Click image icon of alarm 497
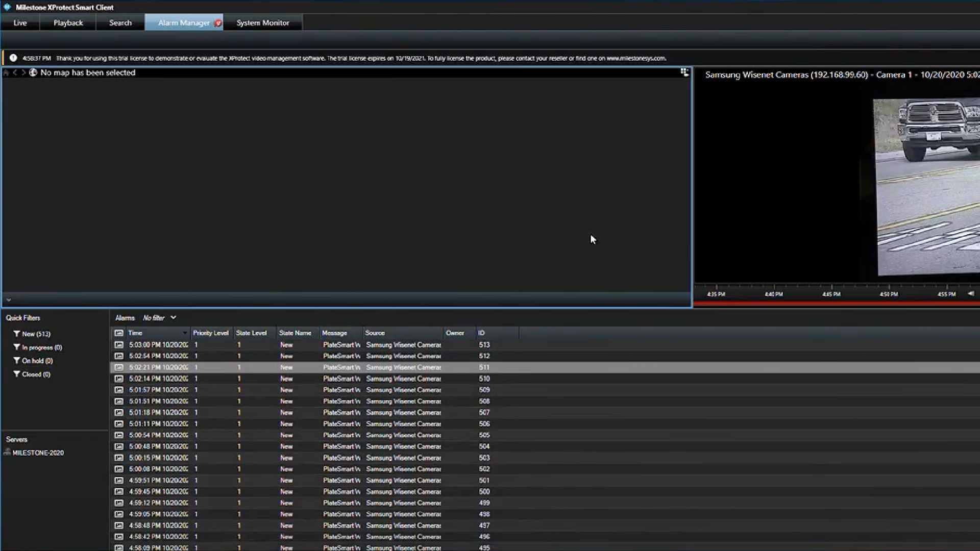This screenshot has width=980, height=551. coord(119,525)
